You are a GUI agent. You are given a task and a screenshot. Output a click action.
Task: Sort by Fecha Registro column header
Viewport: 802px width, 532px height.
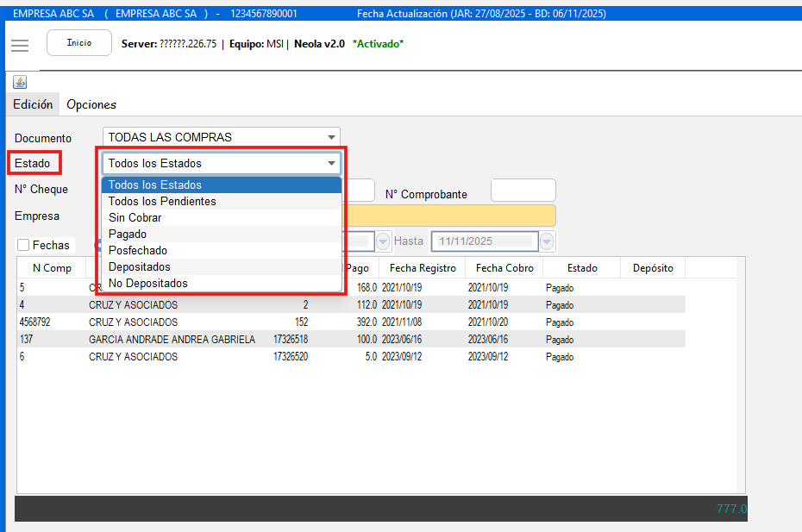click(x=423, y=268)
